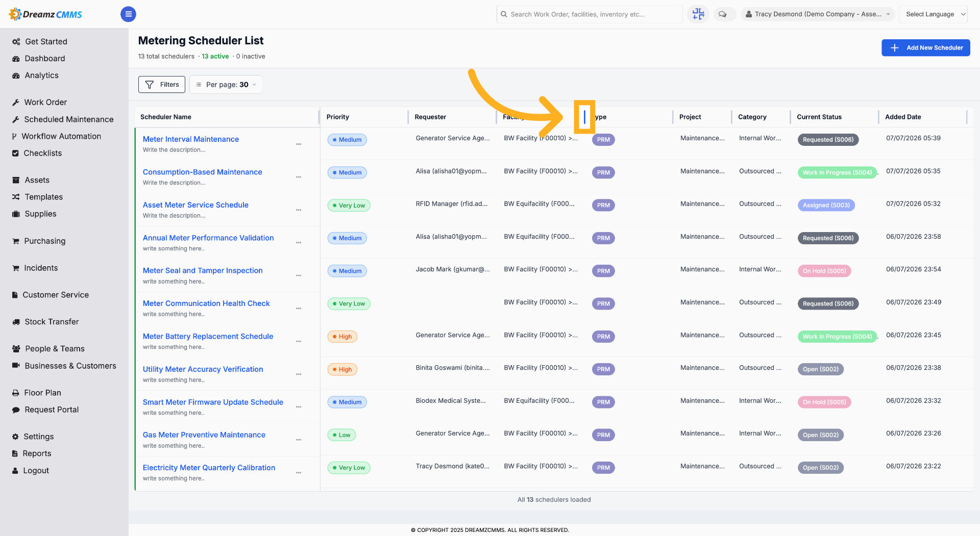Screen dimensions: 980x536
Task: Click the People & Teams icon
Action: [16, 349]
